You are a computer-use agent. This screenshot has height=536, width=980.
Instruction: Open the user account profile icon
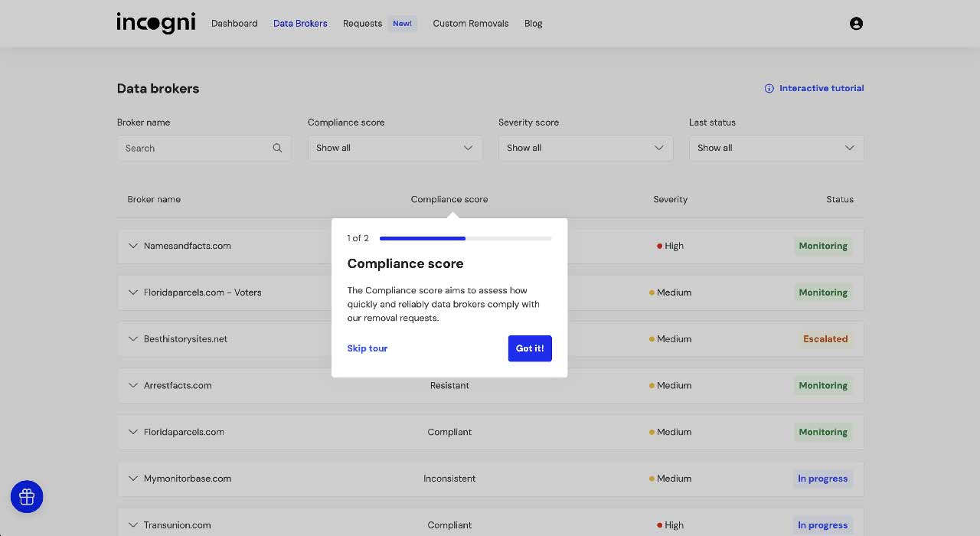point(857,24)
